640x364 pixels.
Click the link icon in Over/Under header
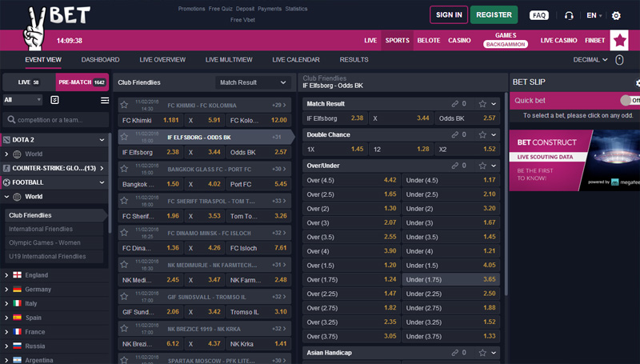(x=454, y=166)
